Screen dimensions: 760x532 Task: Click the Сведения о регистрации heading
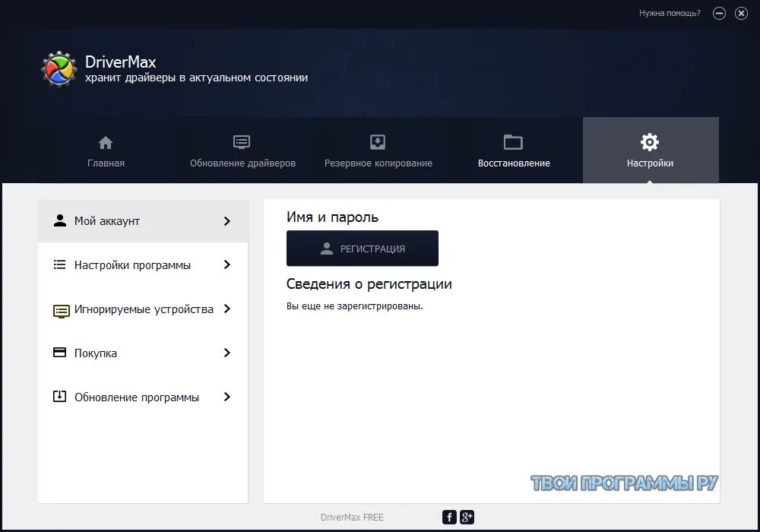click(x=369, y=284)
